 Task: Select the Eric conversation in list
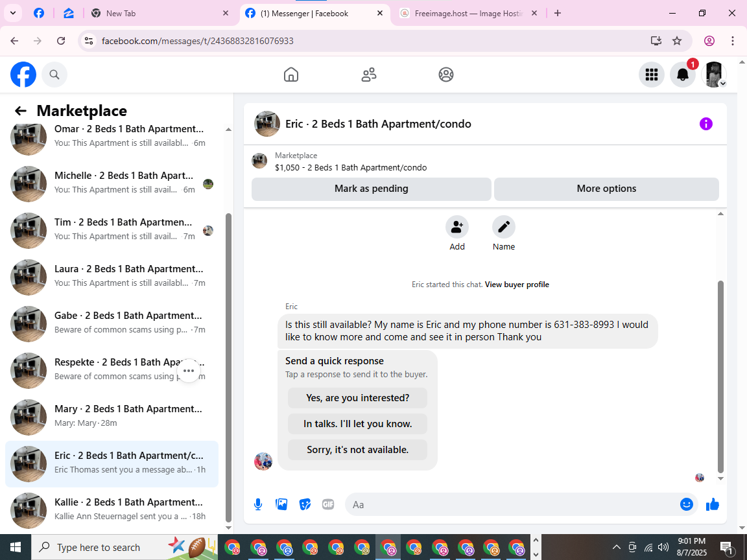pyautogui.click(x=112, y=464)
